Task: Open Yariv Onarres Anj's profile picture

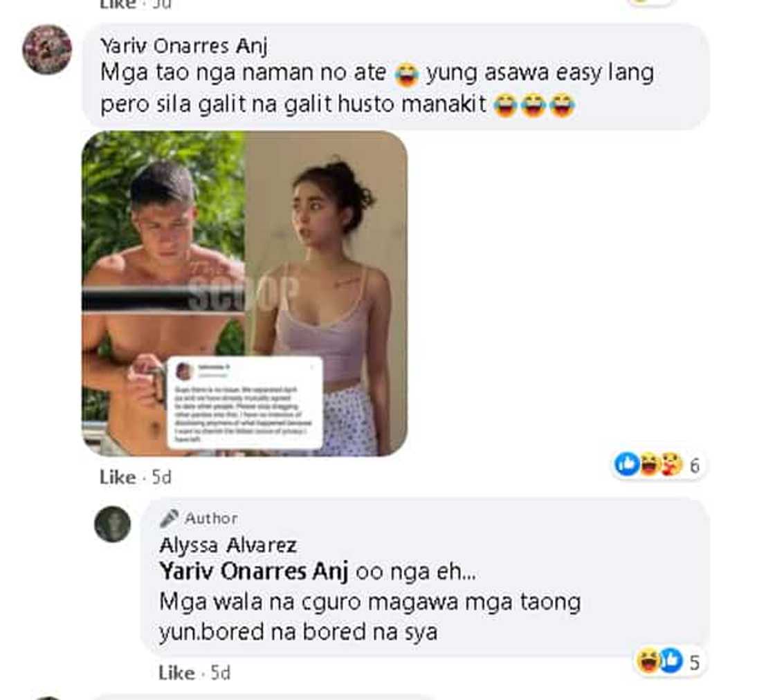Action: coord(48,50)
